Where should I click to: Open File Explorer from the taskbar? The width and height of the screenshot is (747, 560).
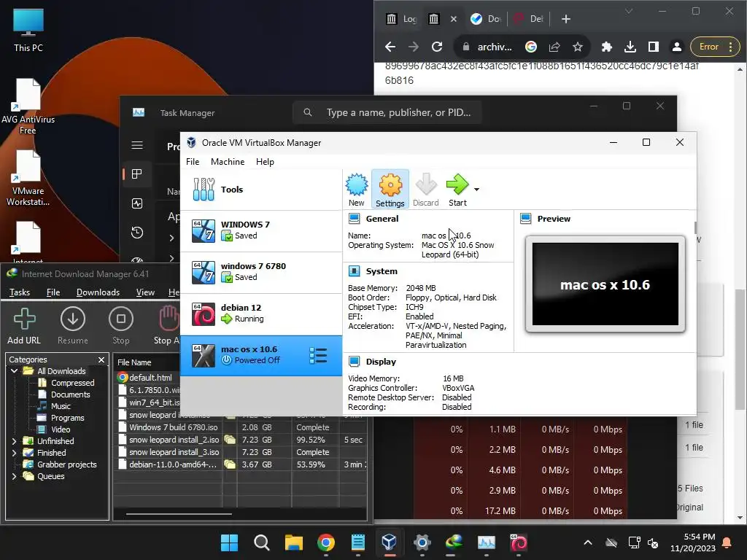pyautogui.click(x=294, y=542)
